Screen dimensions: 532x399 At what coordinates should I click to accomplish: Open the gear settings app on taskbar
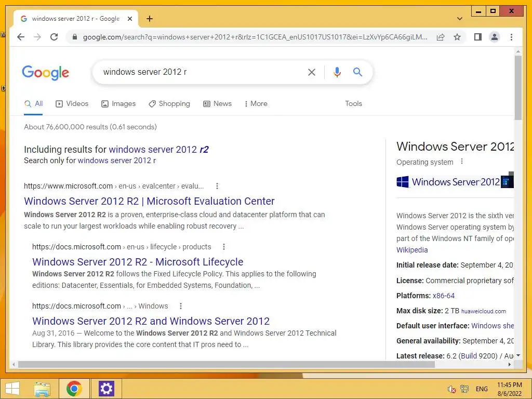pos(106,389)
